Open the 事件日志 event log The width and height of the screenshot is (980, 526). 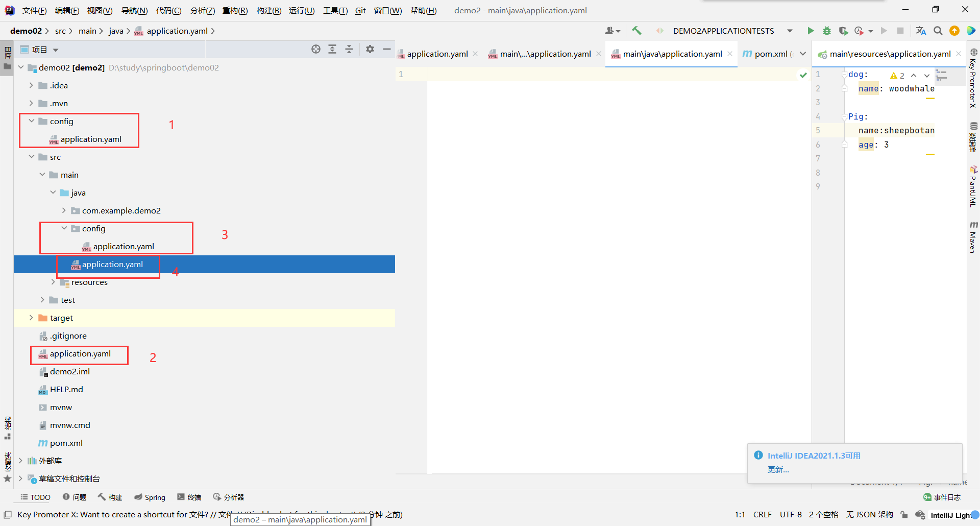(x=942, y=497)
